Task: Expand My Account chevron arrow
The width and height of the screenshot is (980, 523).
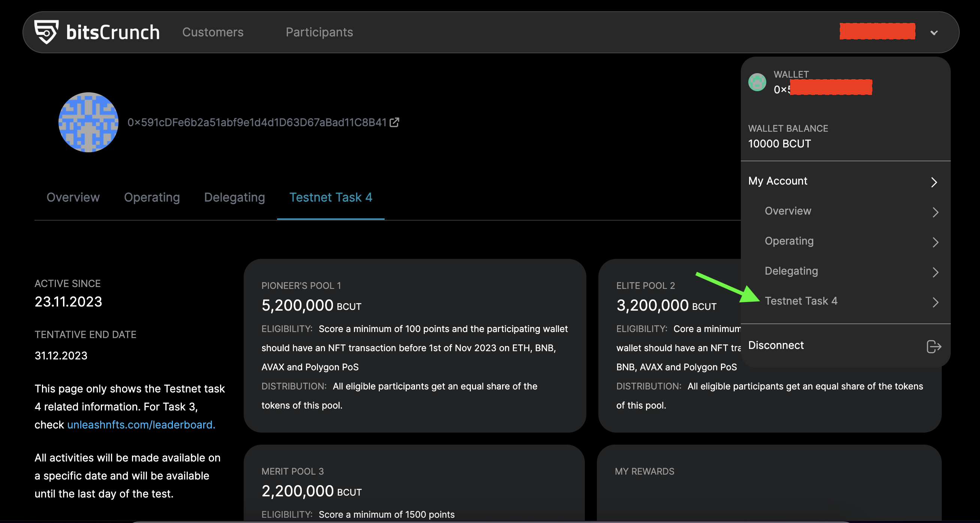Action: click(x=934, y=182)
